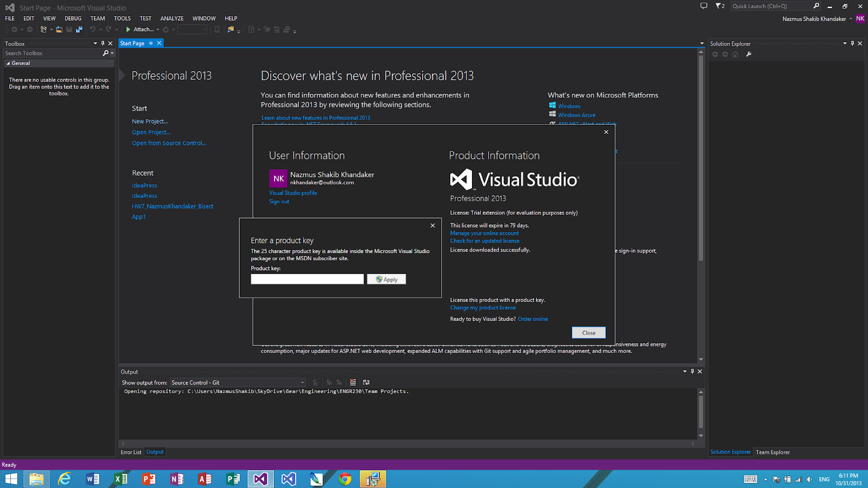Click the Home icon in Solution Explorer
The image size is (868, 488).
click(x=735, y=54)
